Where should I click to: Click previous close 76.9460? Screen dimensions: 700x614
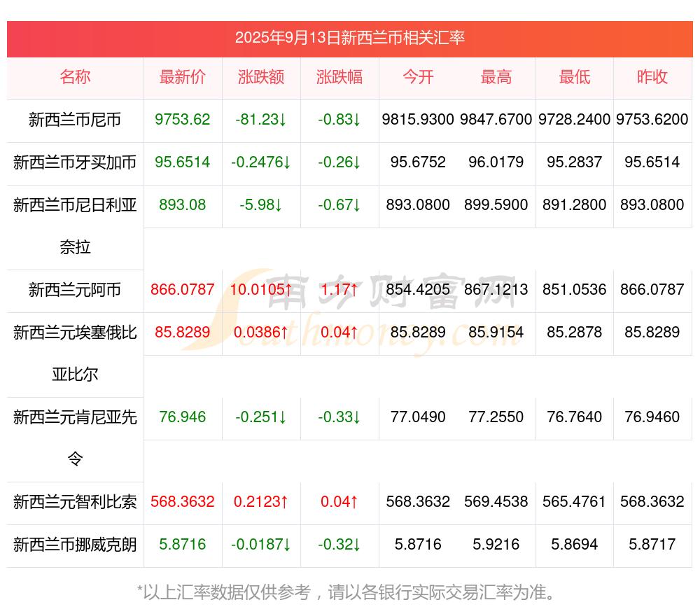[x=652, y=417]
